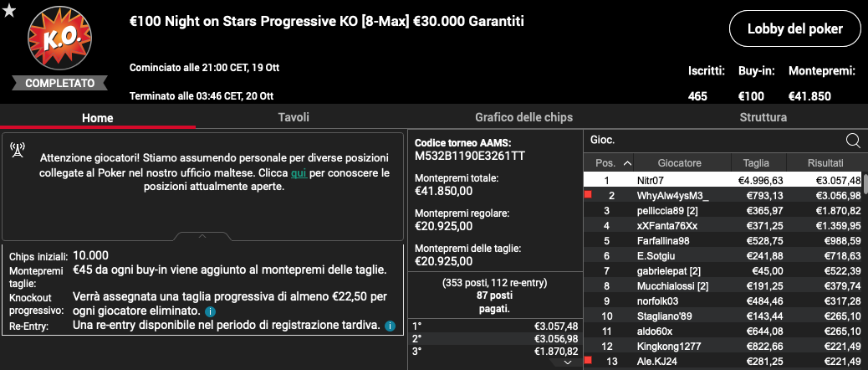Image resolution: width=868 pixels, height=370 pixels.
Task: Select the Struttura tab
Action: coord(763,117)
